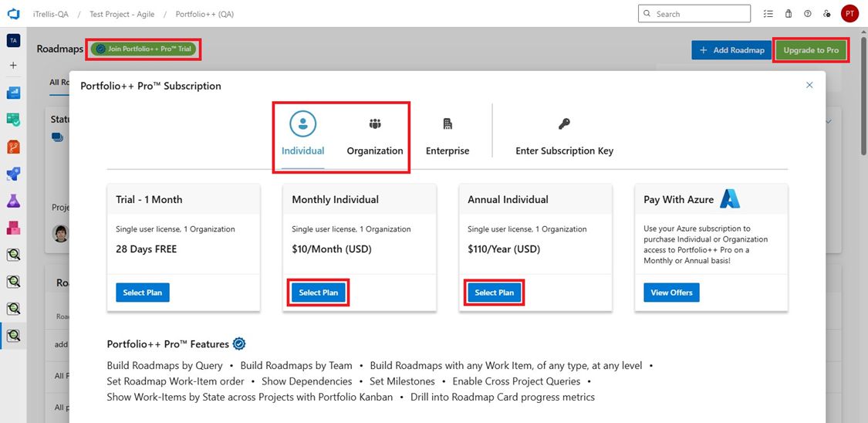
Task: Open the User settings icon
Action: tap(827, 14)
